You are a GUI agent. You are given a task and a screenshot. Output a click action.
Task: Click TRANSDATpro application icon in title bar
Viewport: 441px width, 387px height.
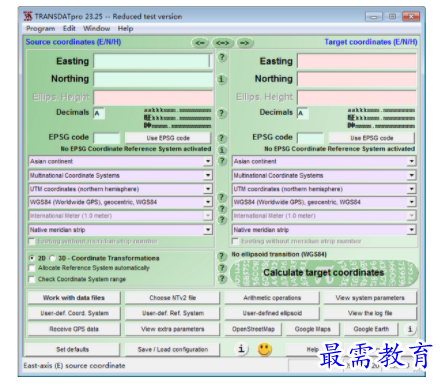pyautogui.click(x=28, y=16)
